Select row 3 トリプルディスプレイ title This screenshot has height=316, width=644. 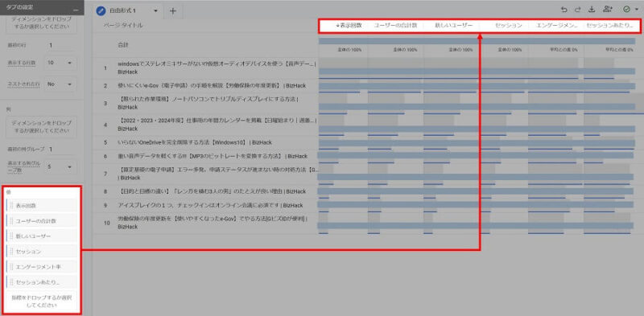[208, 103]
